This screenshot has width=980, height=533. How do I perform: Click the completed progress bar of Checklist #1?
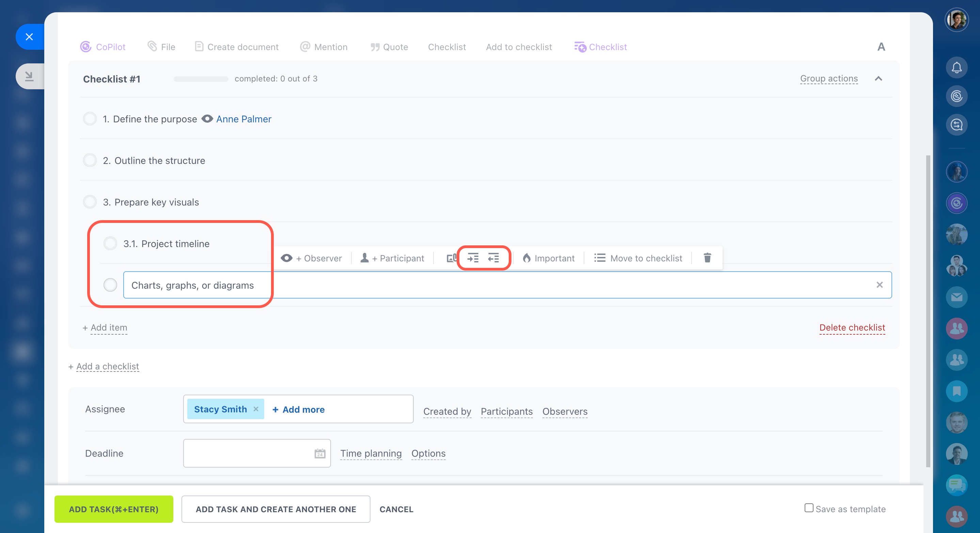pyautogui.click(x=201, y=79)
